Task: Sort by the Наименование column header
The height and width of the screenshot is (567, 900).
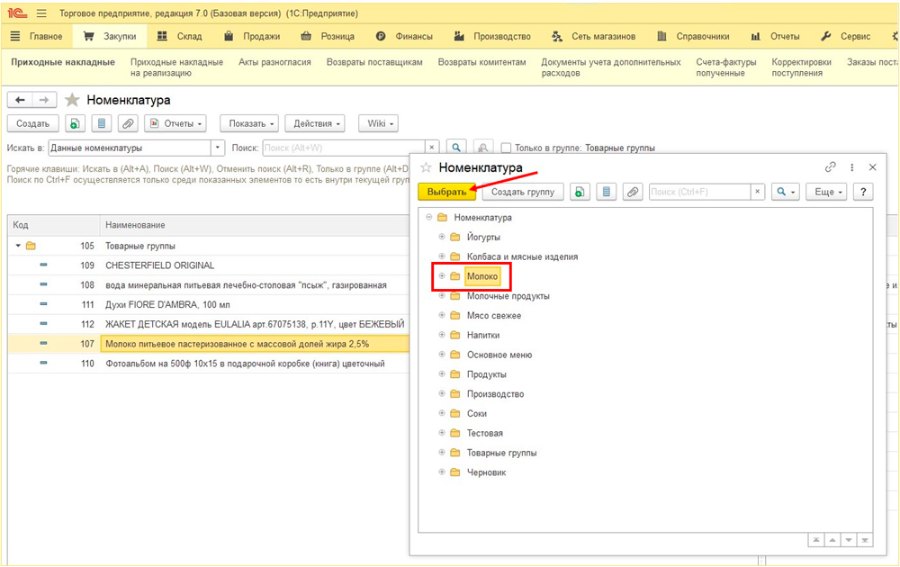Action: (x=254, y=225)
